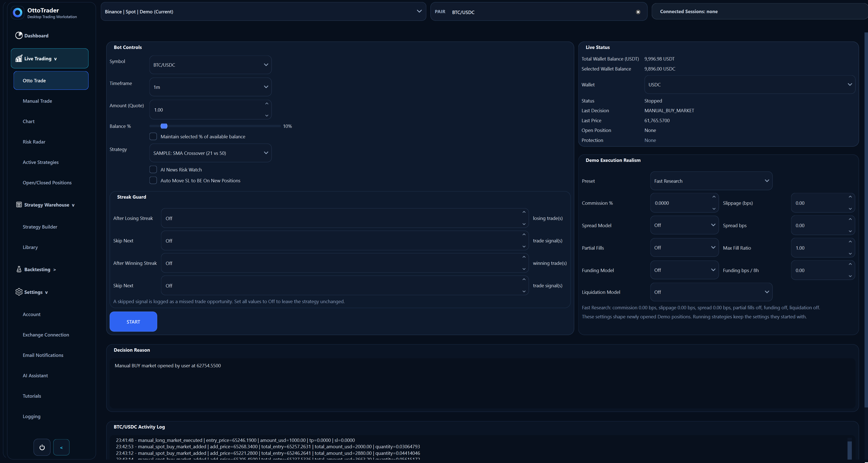Click the Balance % slider track
The width and height of the screenshot is (868, 463).
[x=215, y=126]
